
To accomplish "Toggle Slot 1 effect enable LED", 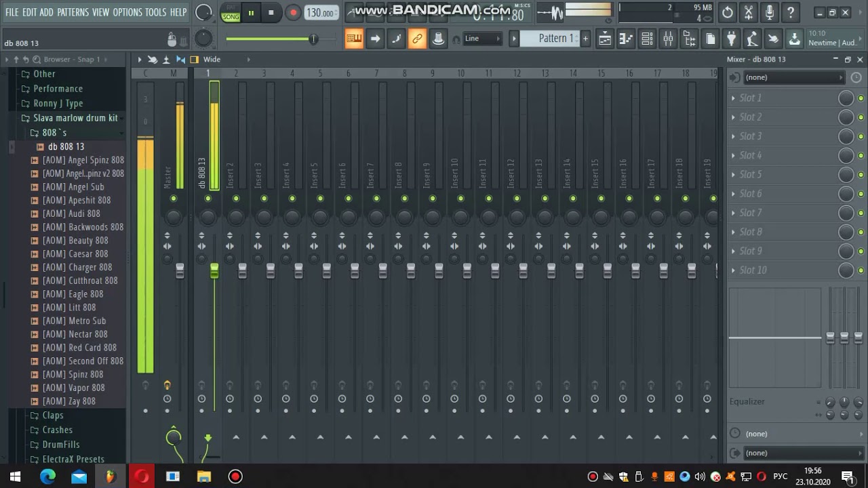I will (861, 98).
